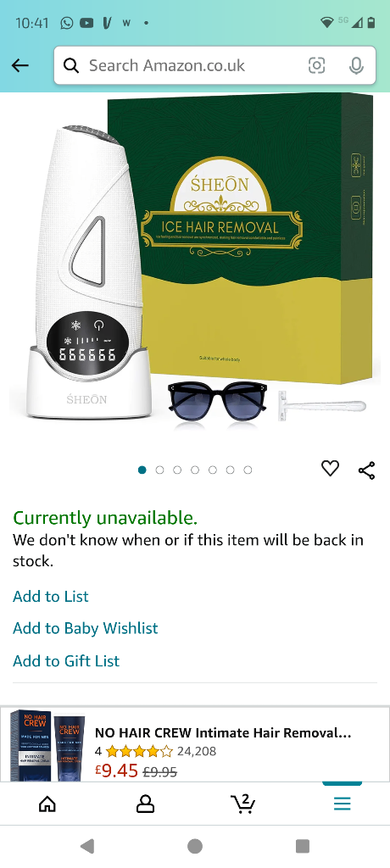This screenshot has height=868, width=390.
Task: Tap the Add to List link
Action: [x=50, y=596]
